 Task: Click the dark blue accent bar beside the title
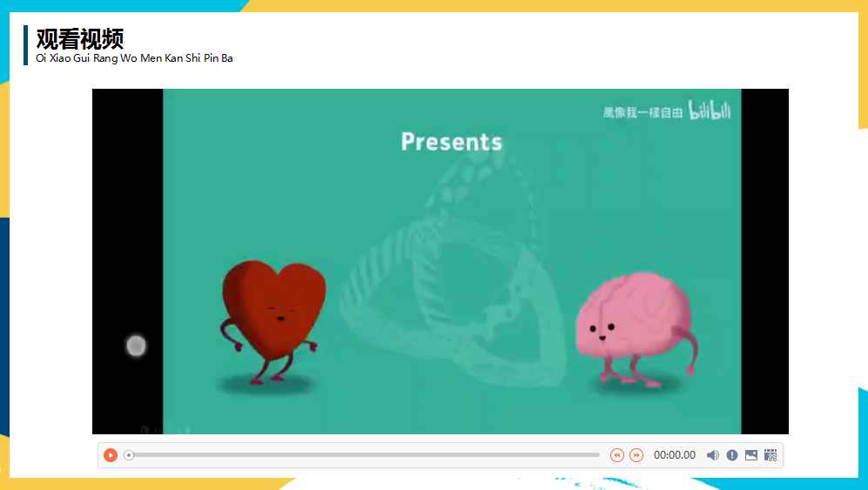tap(26, 45)
